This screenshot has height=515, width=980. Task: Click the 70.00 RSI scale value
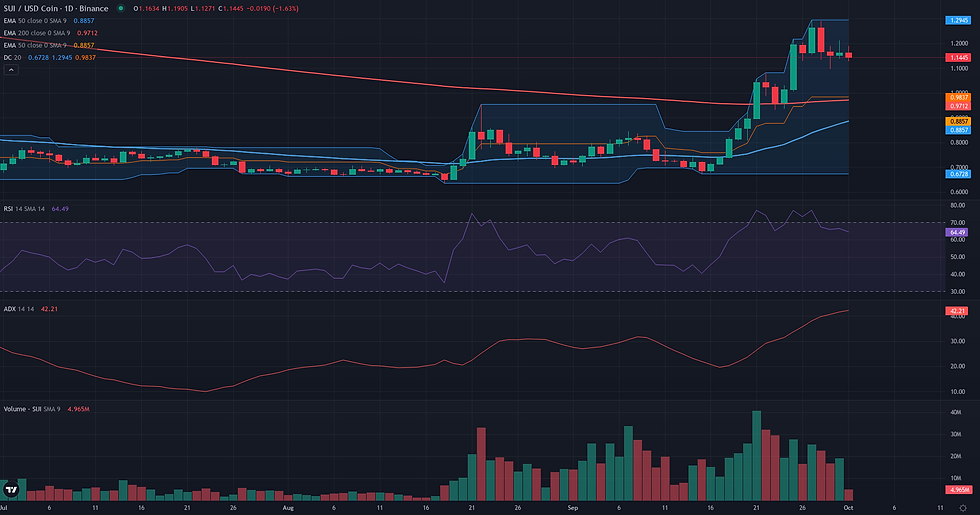click(958, 222)
